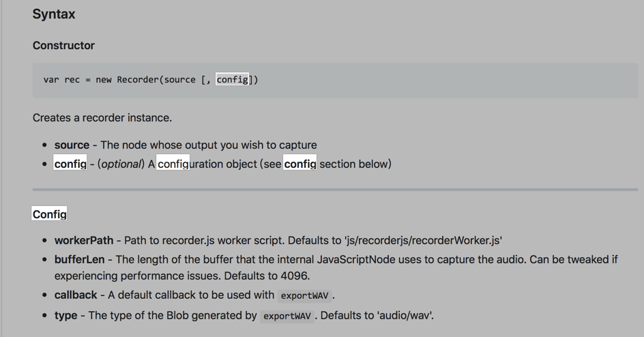This screenshot has width=644, height=337.
Task: Click the italic word optional
Action: tap(121, 164)
